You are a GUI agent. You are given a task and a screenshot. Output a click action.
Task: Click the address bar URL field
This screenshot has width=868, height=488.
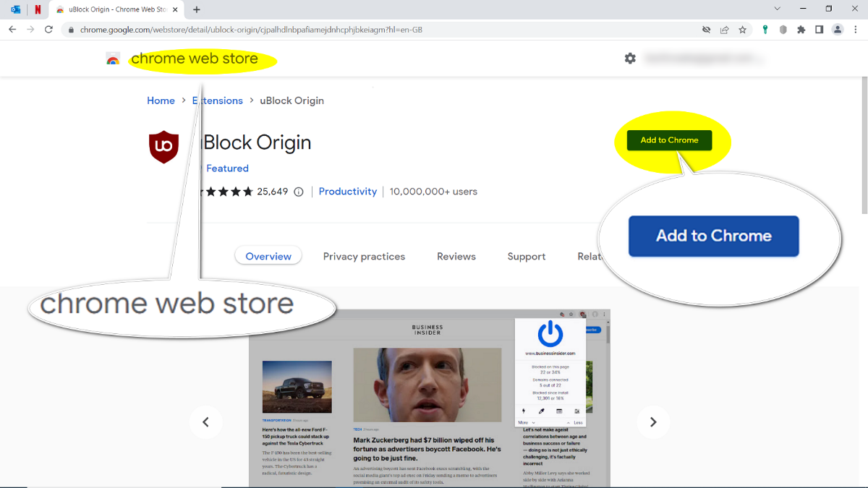[x=362, y=30]
